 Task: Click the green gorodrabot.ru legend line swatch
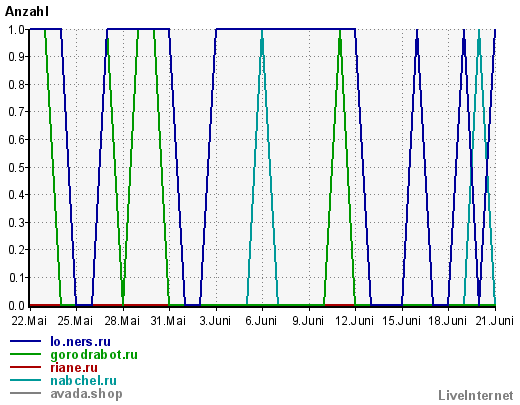pyautogui.click(x=25, y=354)
